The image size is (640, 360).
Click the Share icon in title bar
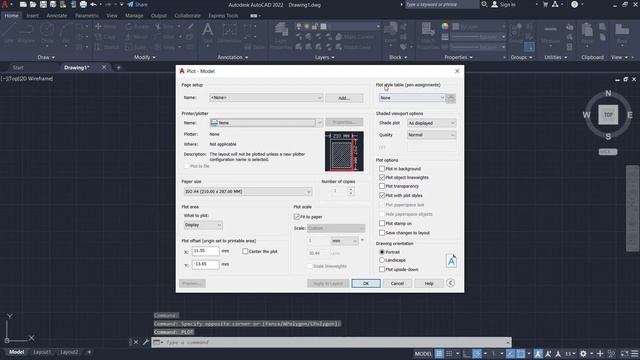[x=130, y=4]
